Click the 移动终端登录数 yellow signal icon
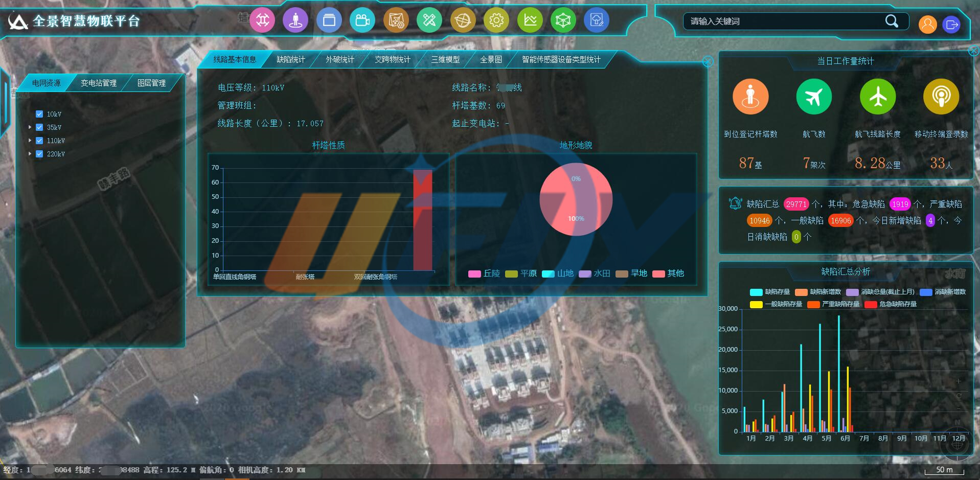The width and height of the screenshot is (980, 480). tap(941, 97)
